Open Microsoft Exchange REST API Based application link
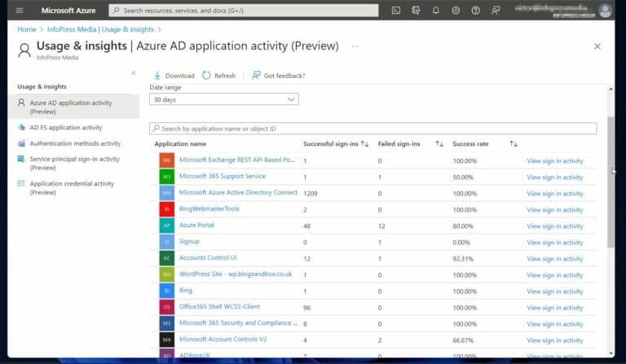This screenshot has height=364, width=626. (237, 160)
